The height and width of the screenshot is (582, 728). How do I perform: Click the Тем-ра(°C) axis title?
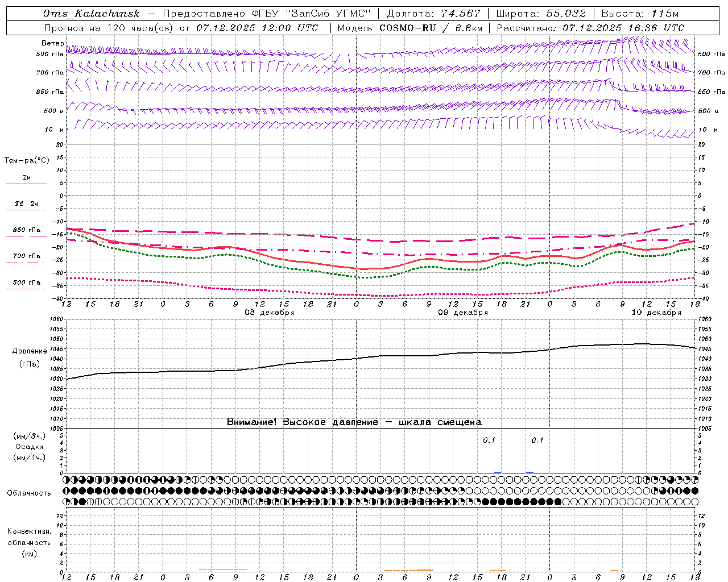pos(27,161)
